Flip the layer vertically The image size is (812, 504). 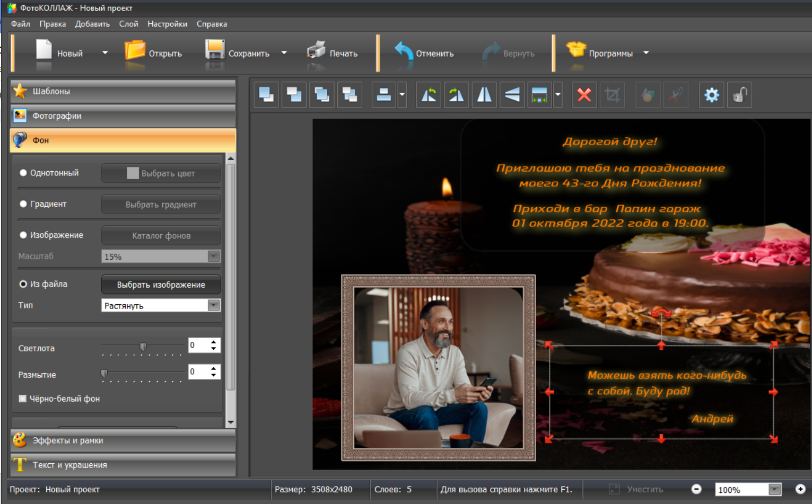pyautogui.click(x=512, y=95)
